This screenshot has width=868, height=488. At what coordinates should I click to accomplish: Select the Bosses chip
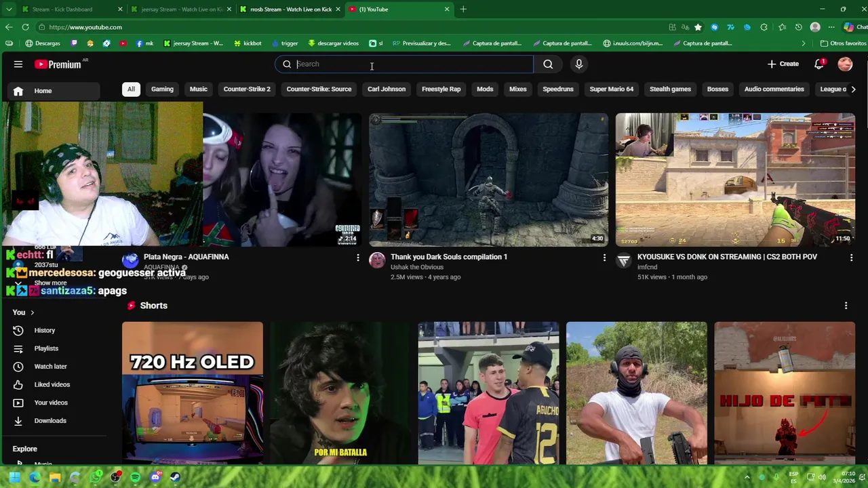(x=717, y=89)
